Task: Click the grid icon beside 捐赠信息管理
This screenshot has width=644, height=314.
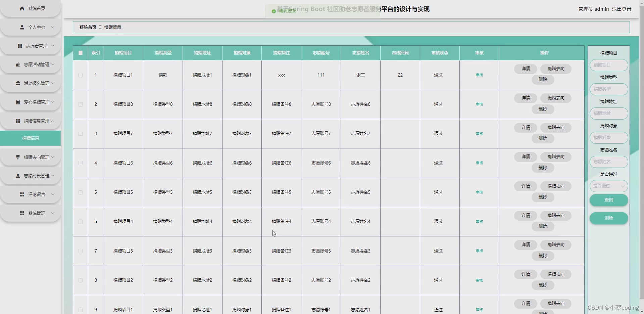Action: (x=18, y=121)
